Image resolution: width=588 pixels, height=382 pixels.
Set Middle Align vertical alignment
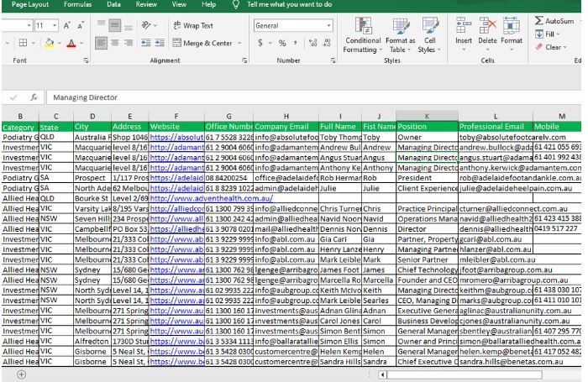tap(115, 25)
